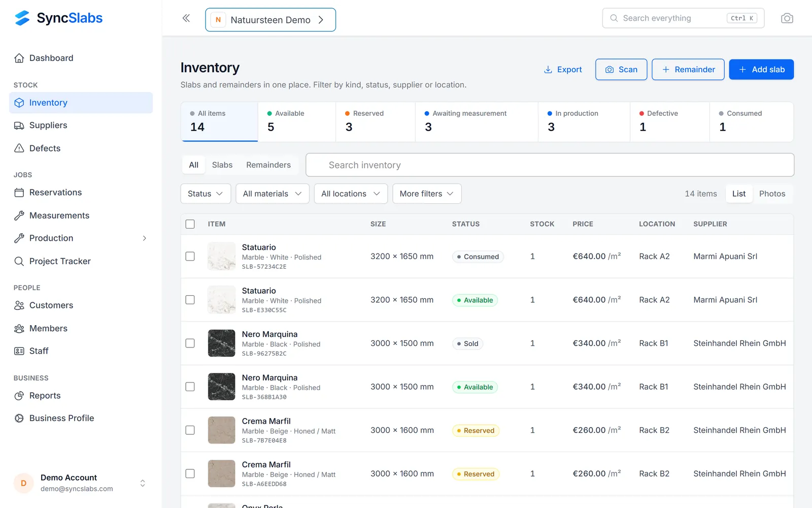Image resolution: width=812 pixels, height=508 pixels.
Task: Open the Natuursteen Demo workspace switcher
Action: 270,20
